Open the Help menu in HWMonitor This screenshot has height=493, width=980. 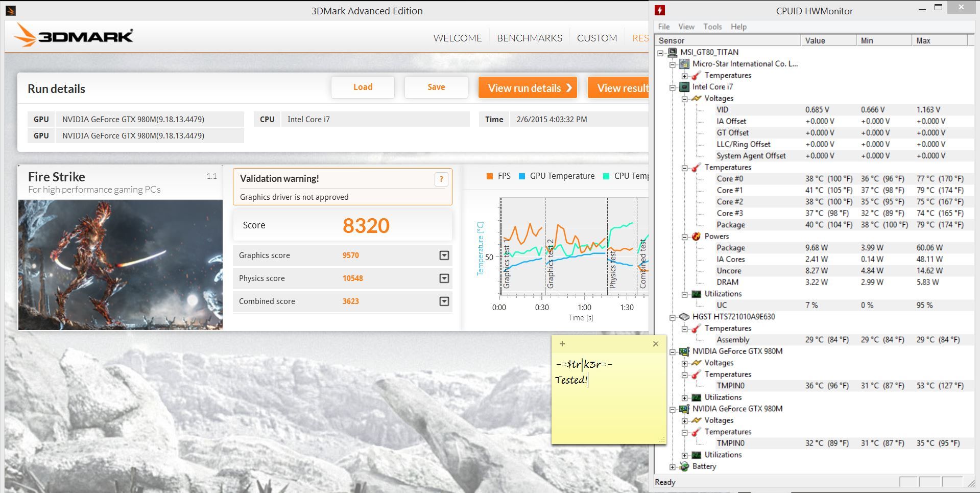738,27
